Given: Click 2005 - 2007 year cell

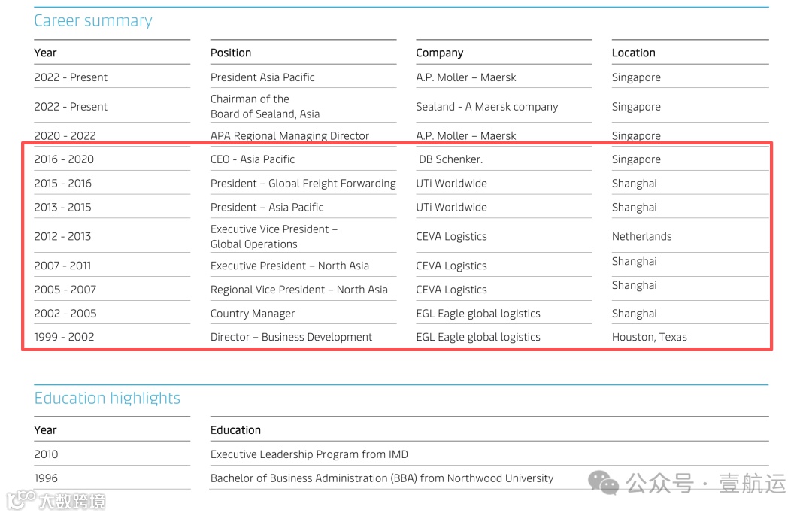Looking at the screenshot, I should pyautogui.click(x=65, y=290).
